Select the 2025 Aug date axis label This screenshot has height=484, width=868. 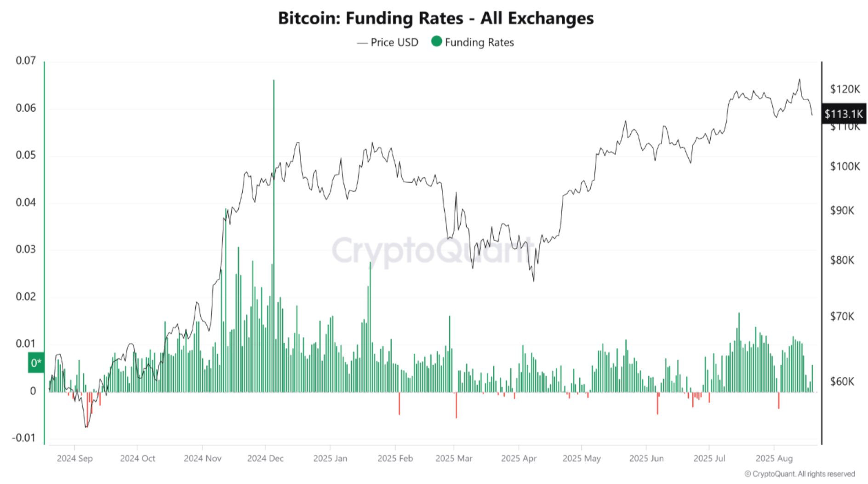pos(774,458)
